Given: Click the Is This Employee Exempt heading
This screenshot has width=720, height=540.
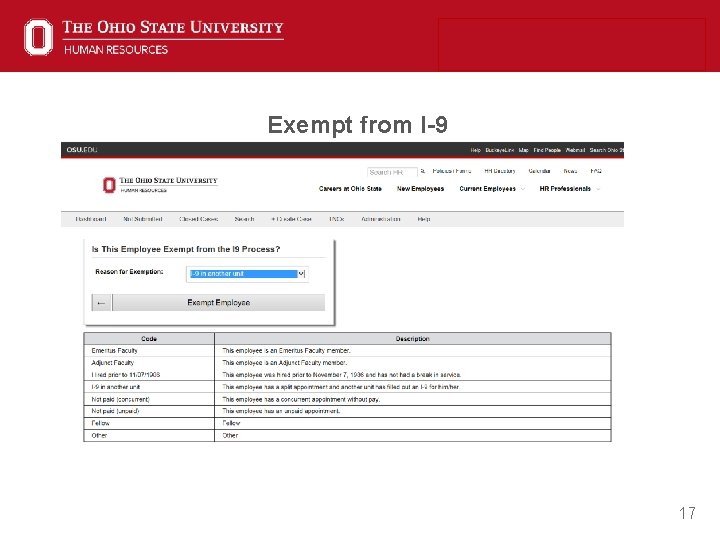Looking at the screenshot, I should point(186,249).
